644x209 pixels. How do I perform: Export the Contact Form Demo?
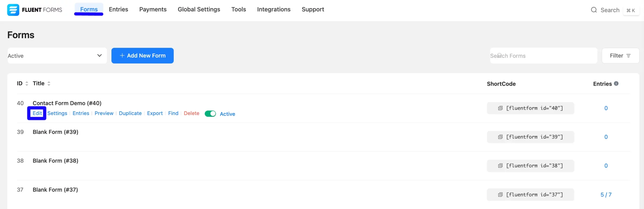(x=155, y=113)
